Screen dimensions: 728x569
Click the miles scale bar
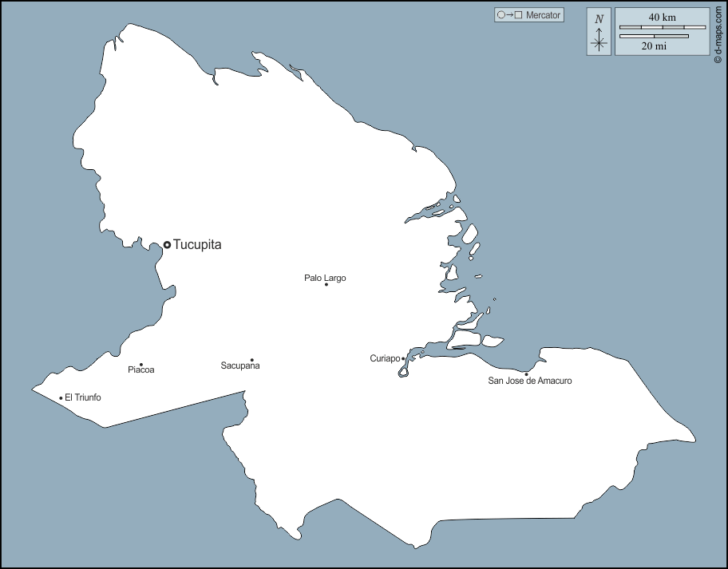click(x=655, y=36)
